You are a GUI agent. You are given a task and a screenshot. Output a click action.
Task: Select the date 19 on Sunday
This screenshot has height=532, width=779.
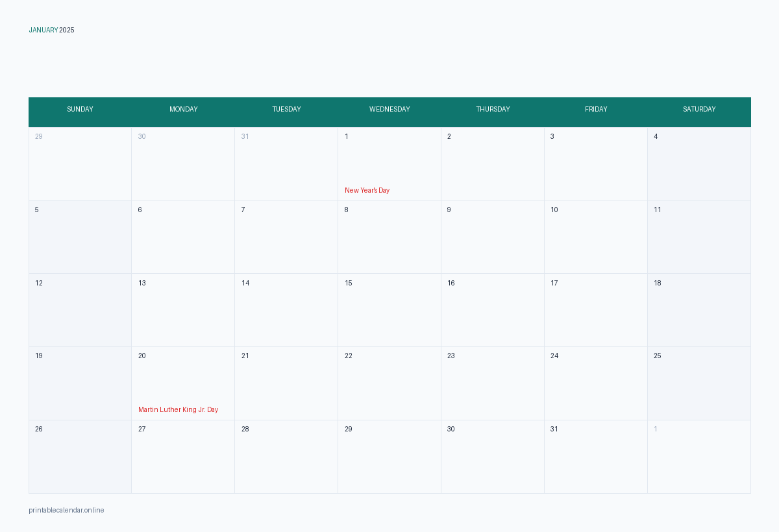pos(80,383)
